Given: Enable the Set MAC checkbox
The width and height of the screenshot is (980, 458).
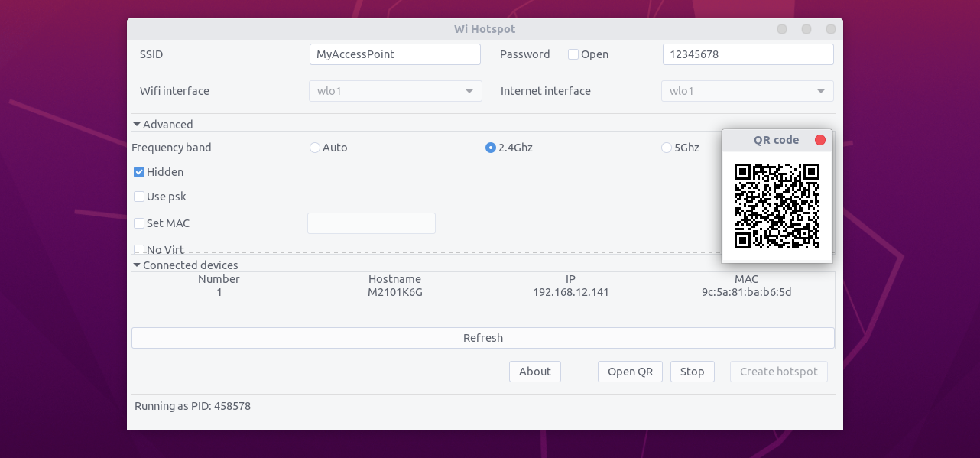Looking at the screenshot, I should coord(139,223).
